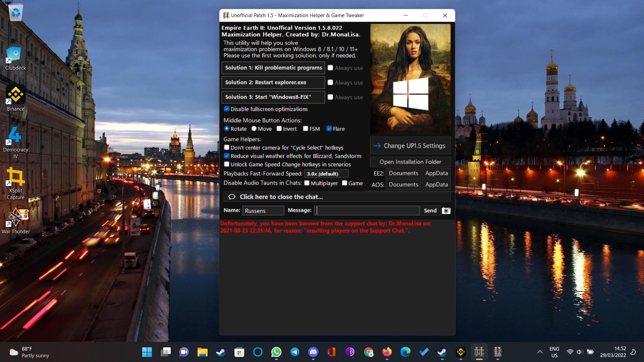Open AOS Documents folder

click(x=404, y=185)
